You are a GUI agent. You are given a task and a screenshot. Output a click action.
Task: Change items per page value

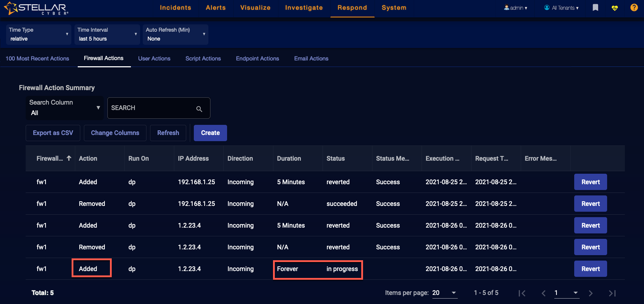point(444,293)
